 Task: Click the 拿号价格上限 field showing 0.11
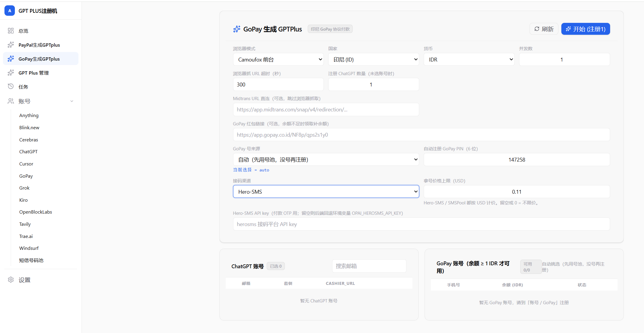pyautogui.click(x=517, y=192)
